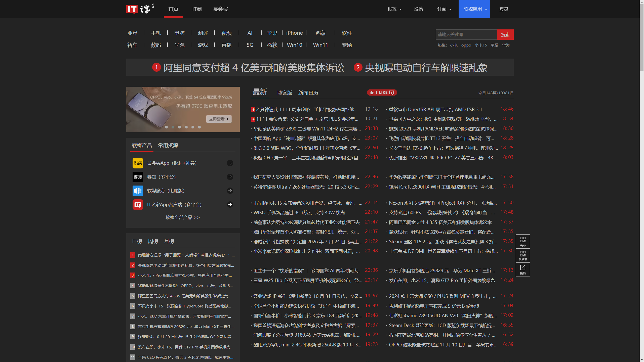Open the IT圈 nav item
The height and width of the screenshot is (362, 644).
197,9
